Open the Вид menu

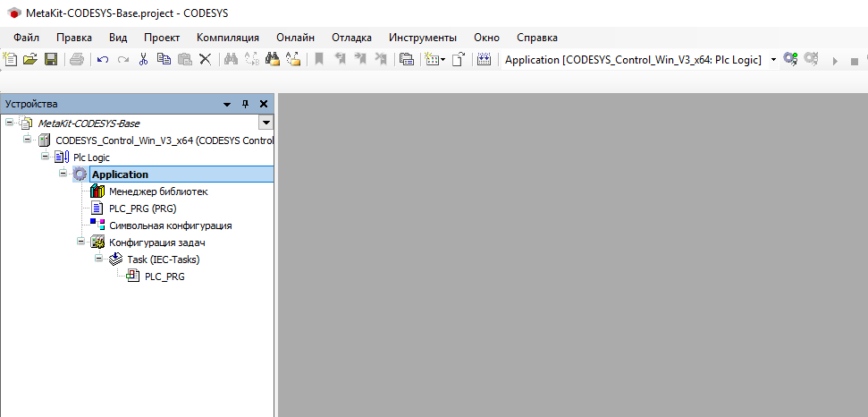118,38
